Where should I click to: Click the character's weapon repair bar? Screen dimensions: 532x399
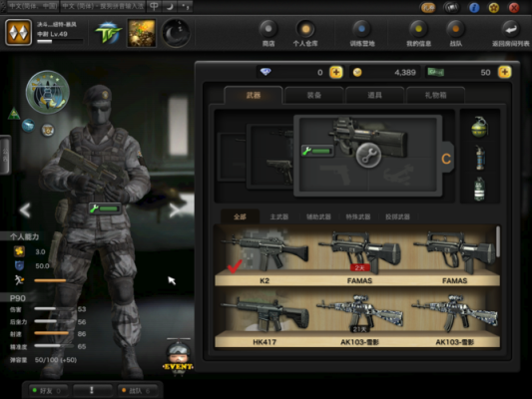105,208
